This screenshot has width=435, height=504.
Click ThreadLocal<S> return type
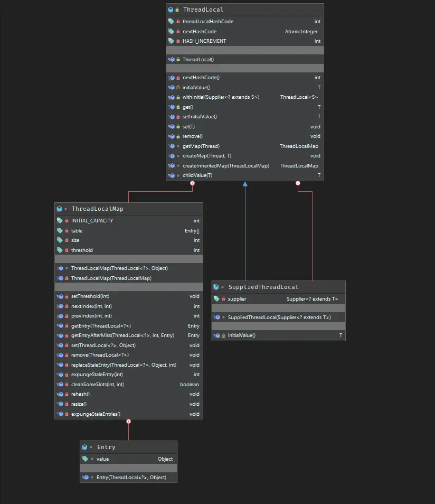pos(299,97)
